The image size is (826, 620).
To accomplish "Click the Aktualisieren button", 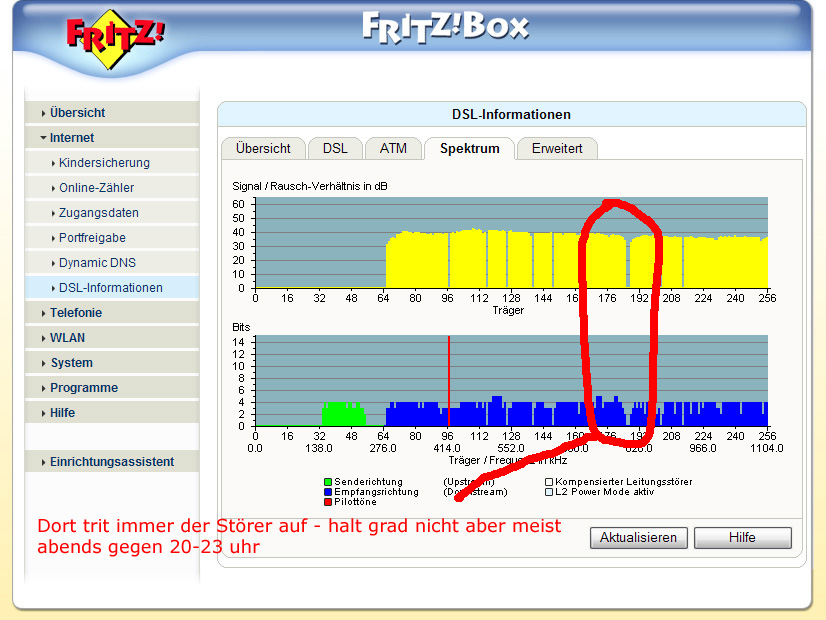I will point(638,538).
